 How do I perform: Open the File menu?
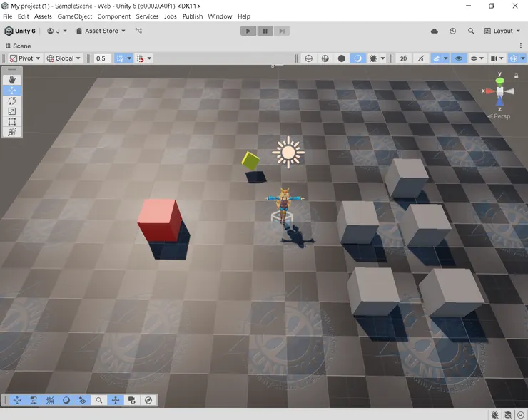pos(7,16)
